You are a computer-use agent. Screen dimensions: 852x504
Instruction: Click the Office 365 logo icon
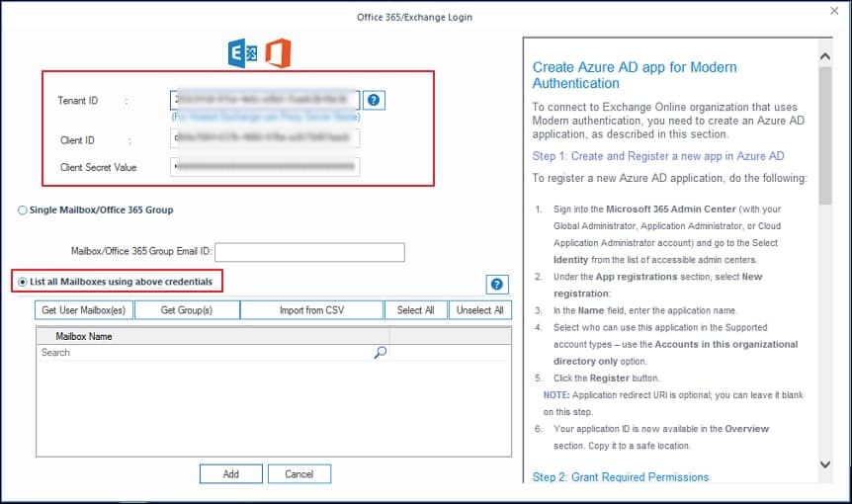(278, 53)
